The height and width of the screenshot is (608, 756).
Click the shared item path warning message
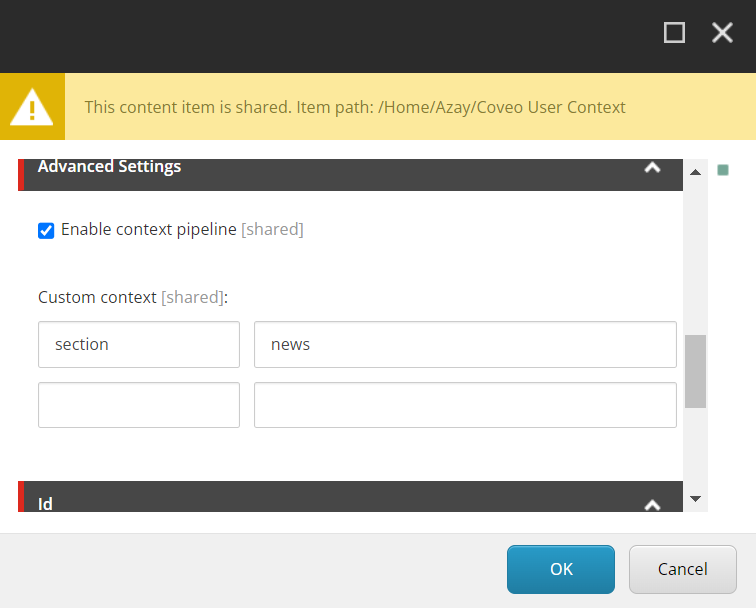click(x=355, y=107)
